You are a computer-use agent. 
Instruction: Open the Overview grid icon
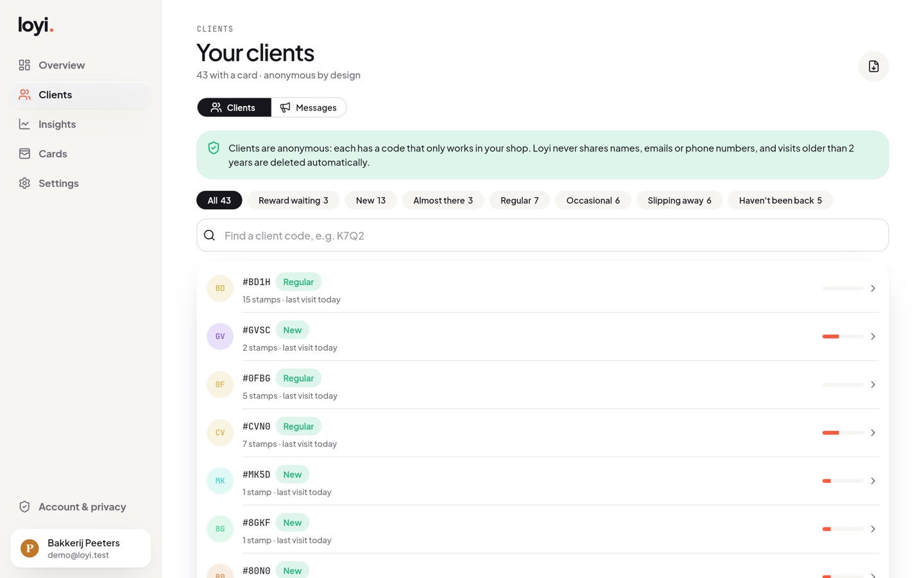pos(24,65)
